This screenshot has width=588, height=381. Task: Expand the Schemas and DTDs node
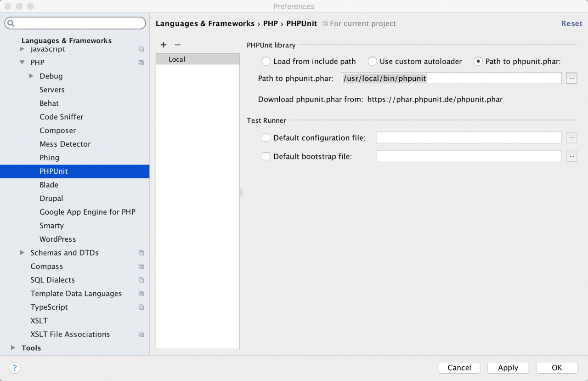click(x=22, y=253)
